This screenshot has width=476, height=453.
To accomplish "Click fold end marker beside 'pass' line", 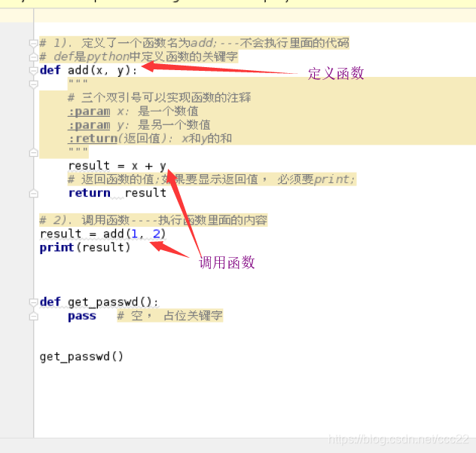I will tap(33, 317).
